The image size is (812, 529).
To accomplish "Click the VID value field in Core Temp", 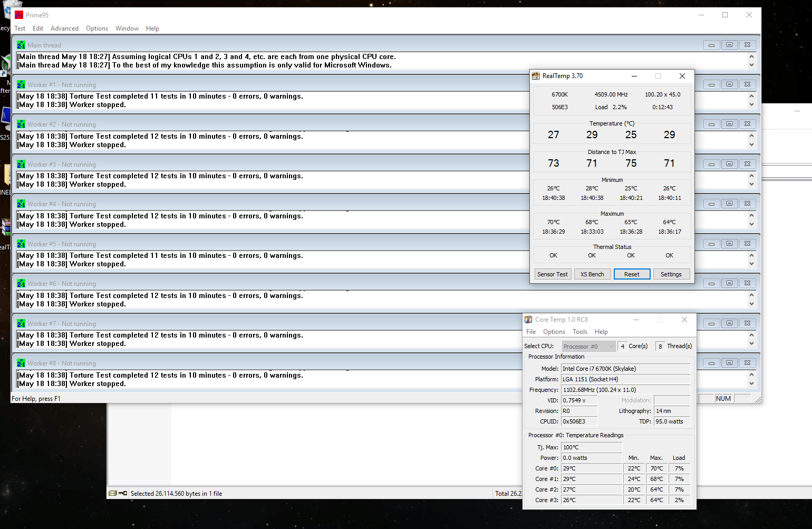I will [x=579, y=400].
